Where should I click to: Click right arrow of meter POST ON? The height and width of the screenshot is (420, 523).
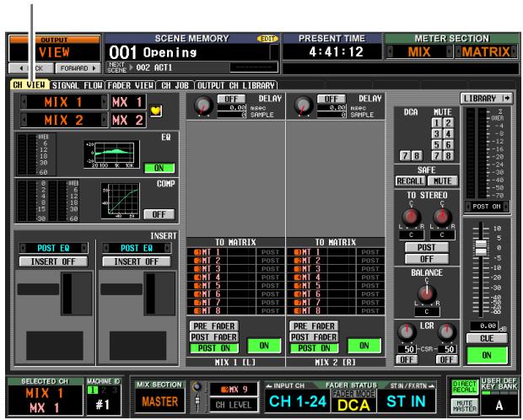tap(506, 207)
